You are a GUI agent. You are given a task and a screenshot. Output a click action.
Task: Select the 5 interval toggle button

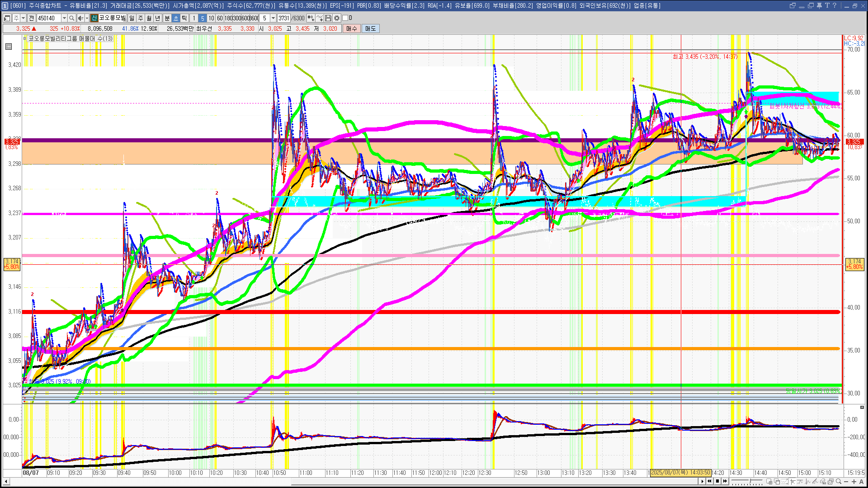pyautogui.click(x=203, y=18)
